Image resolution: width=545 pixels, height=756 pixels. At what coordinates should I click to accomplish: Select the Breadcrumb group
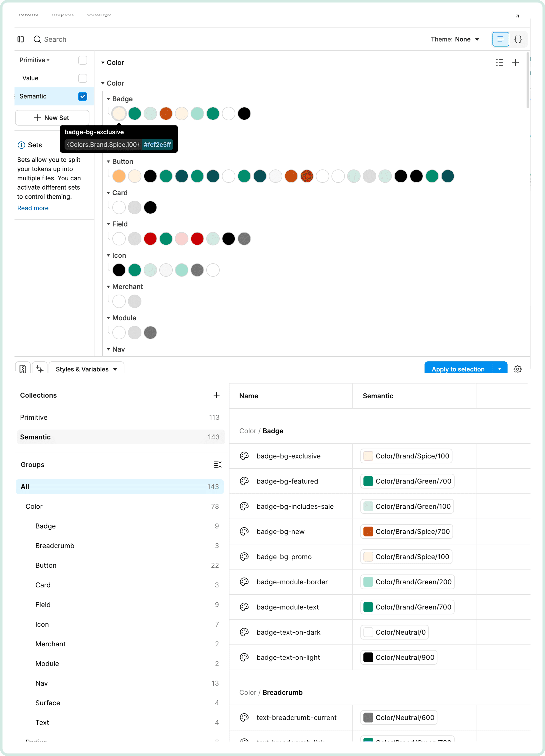click(x=55, y=546)
